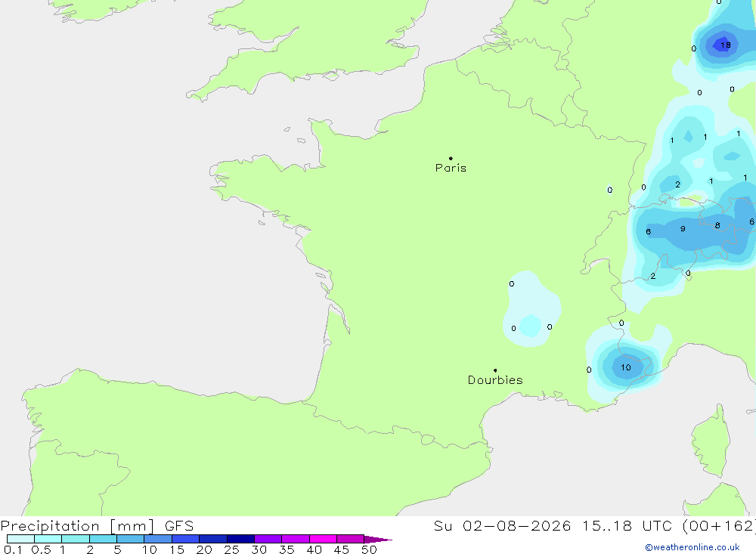Click the 18 mm precipitation maximum value
This screenshot has width=756, height=554.
coord(726,45)
